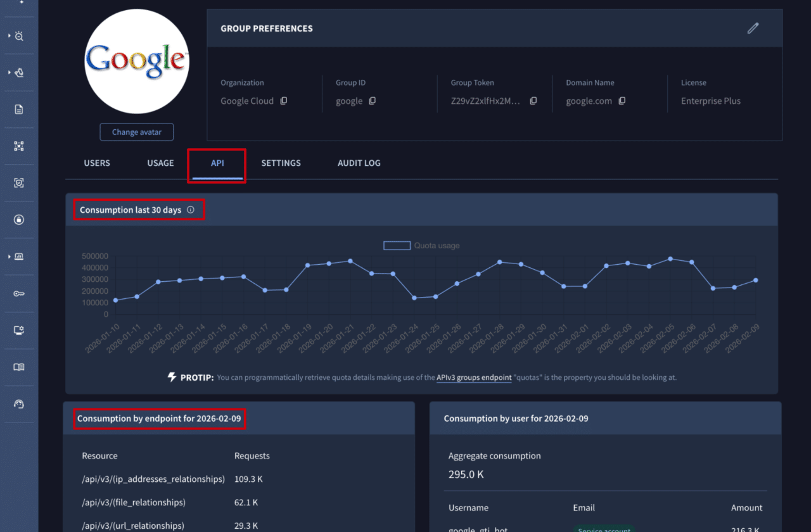Expand the graph sidebar item chevron
Screen dimensions: 811x532
pos(9,256)
